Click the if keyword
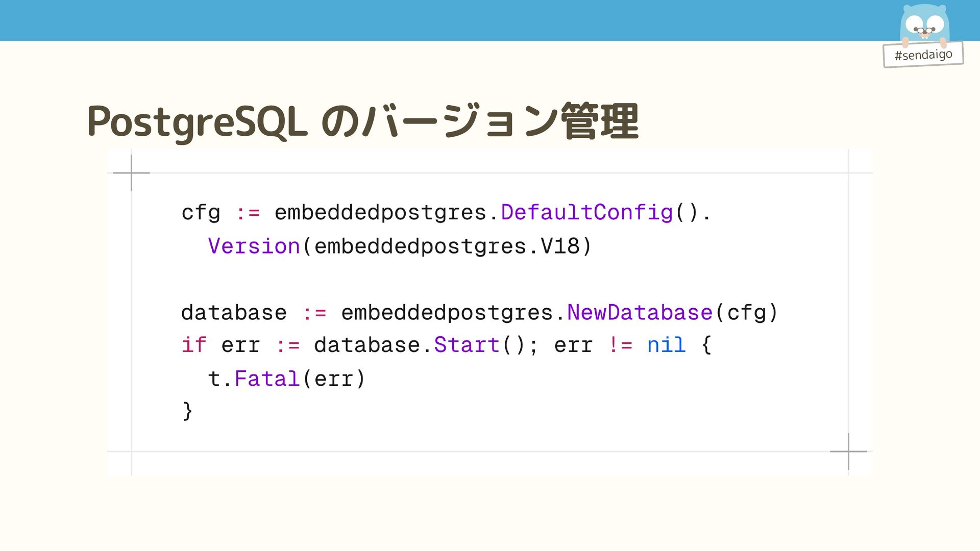The image size is (980, 551). 194,345
